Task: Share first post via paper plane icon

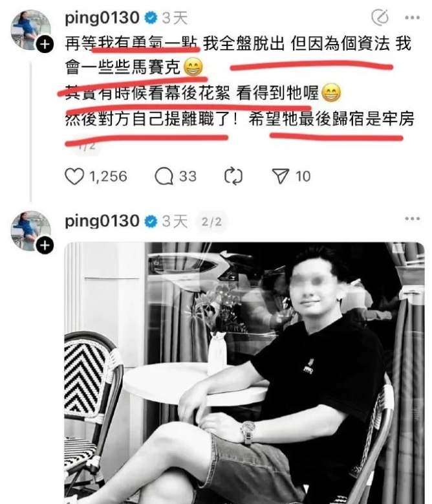Action: (281, 176)
